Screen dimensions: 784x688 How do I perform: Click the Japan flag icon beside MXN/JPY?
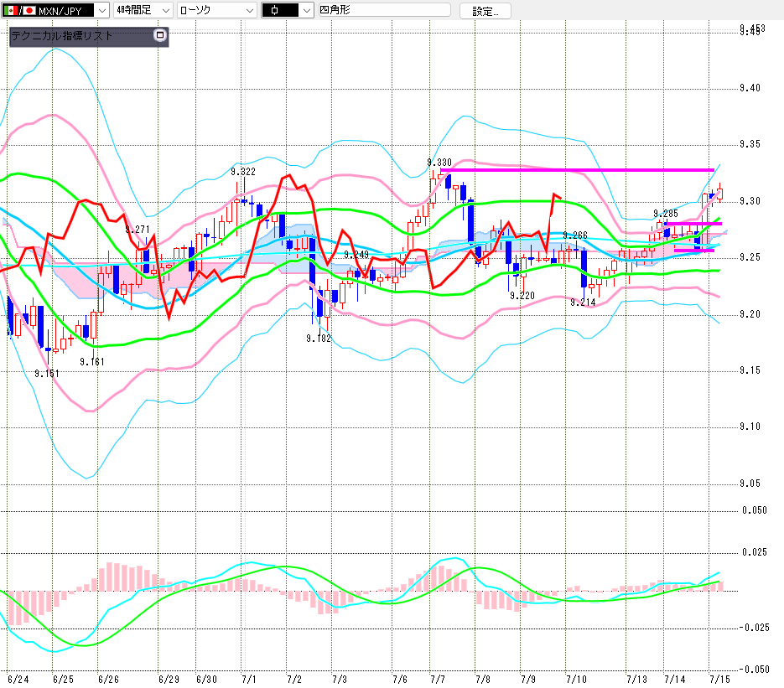click(x=29, y=11)
